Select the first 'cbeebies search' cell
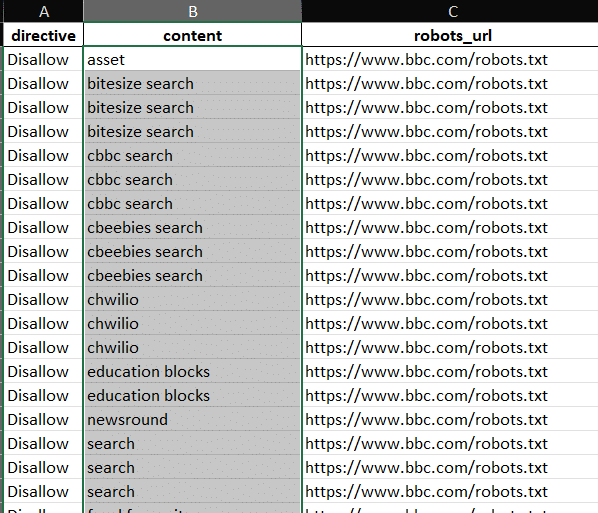 click(193, 228)
